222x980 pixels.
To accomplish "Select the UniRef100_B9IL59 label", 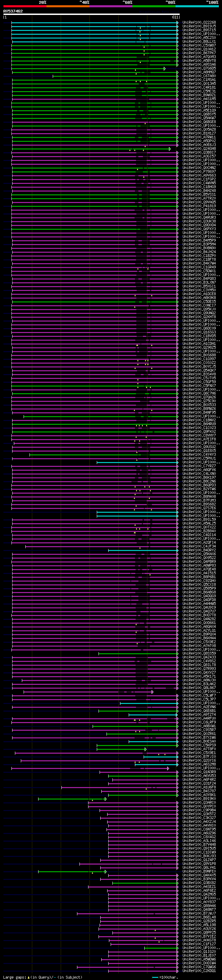I will (199, 520).
